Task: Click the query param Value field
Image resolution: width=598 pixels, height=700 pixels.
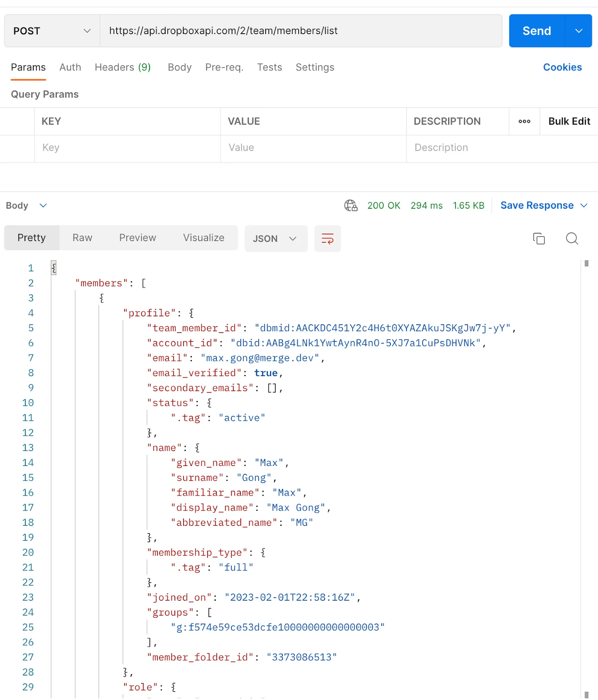Action: pyautogui.click(x=313, y=148)
